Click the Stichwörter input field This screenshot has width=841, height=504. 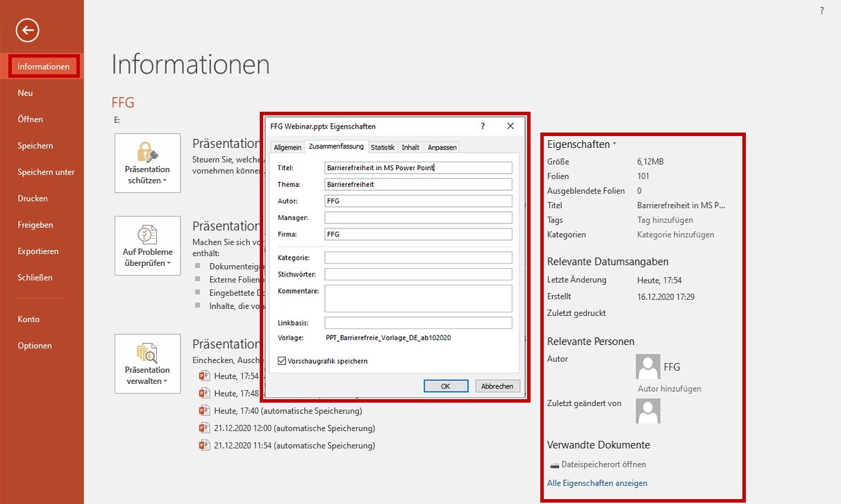(418, 274)
